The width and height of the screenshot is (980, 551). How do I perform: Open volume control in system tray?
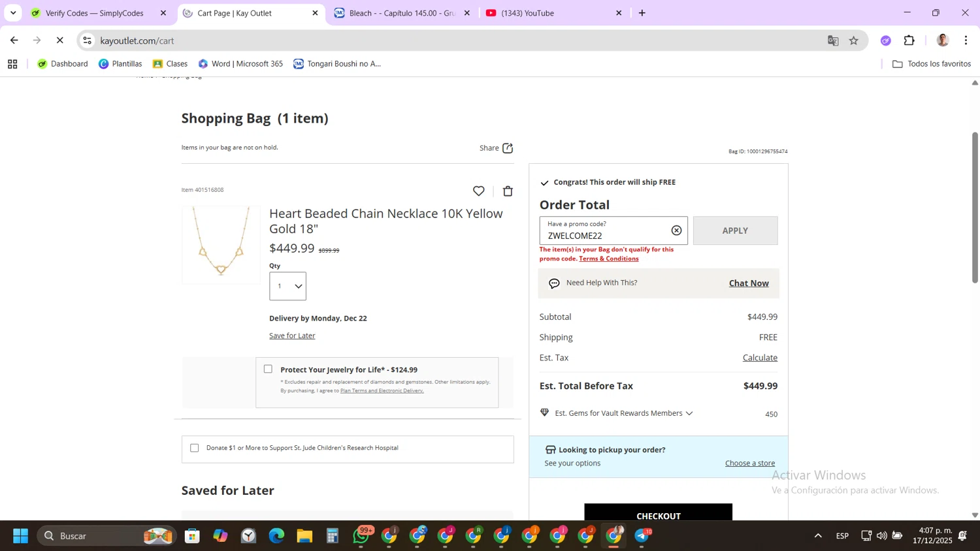pos(882,536)
